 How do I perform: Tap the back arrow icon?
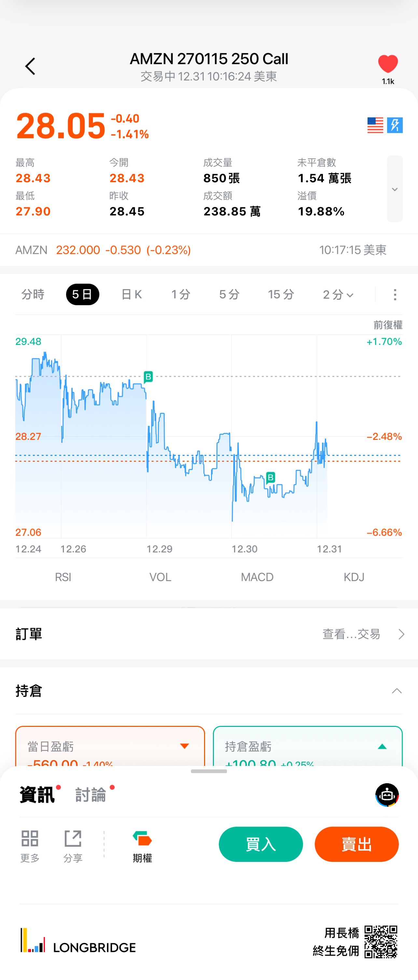pyautogui.click(x=30, y=67)
